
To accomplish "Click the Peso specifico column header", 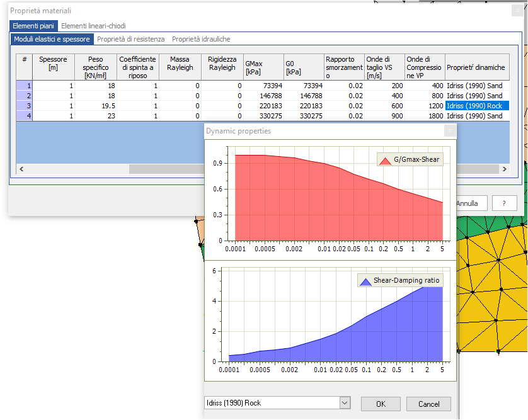I will [x=96, y=67].
